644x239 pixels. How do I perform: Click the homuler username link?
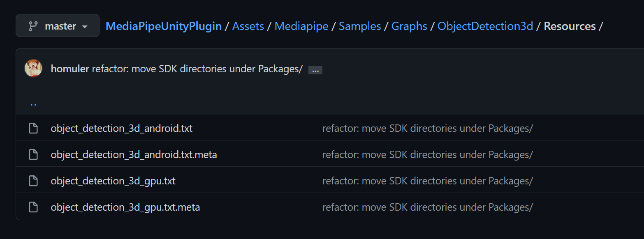(70, 68)
